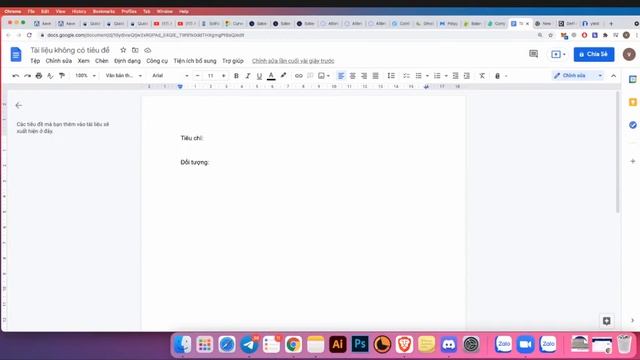The width and height of the screenshot is (640, 360).
Task: Expand bulleted list style options arrow
Action: [x=427, y=76]
